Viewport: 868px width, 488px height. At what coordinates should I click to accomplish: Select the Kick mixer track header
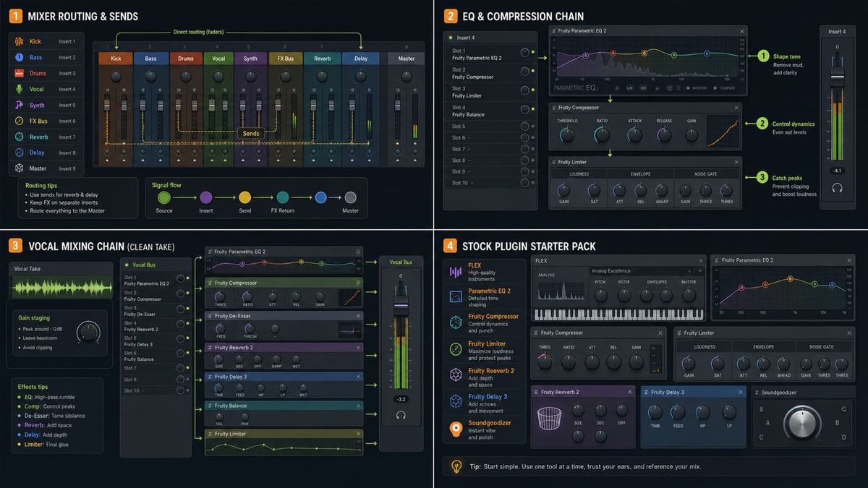tap(116, 59)
